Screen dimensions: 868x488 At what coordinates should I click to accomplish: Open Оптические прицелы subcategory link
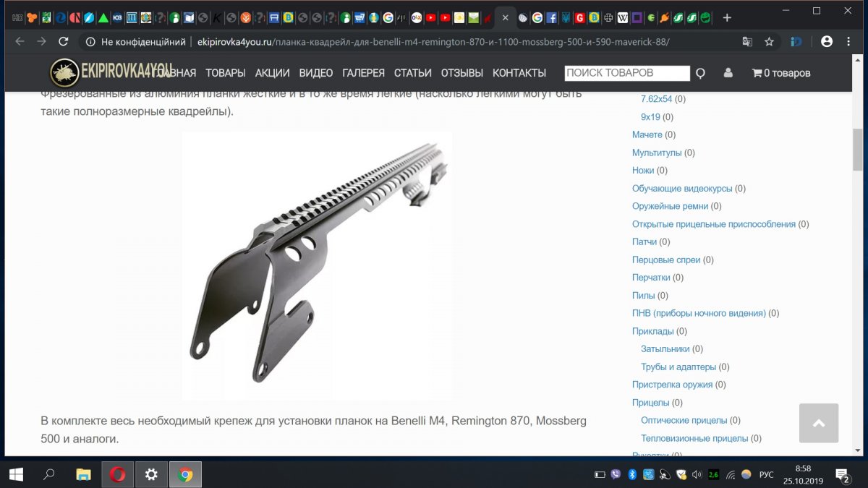684,421
